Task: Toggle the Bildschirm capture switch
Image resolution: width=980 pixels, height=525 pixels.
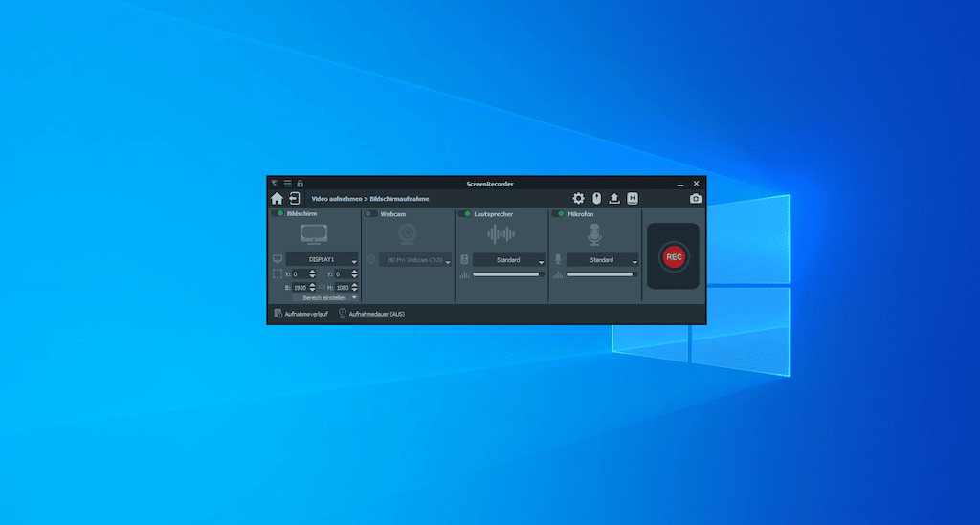Action: [x=278, y=214]
